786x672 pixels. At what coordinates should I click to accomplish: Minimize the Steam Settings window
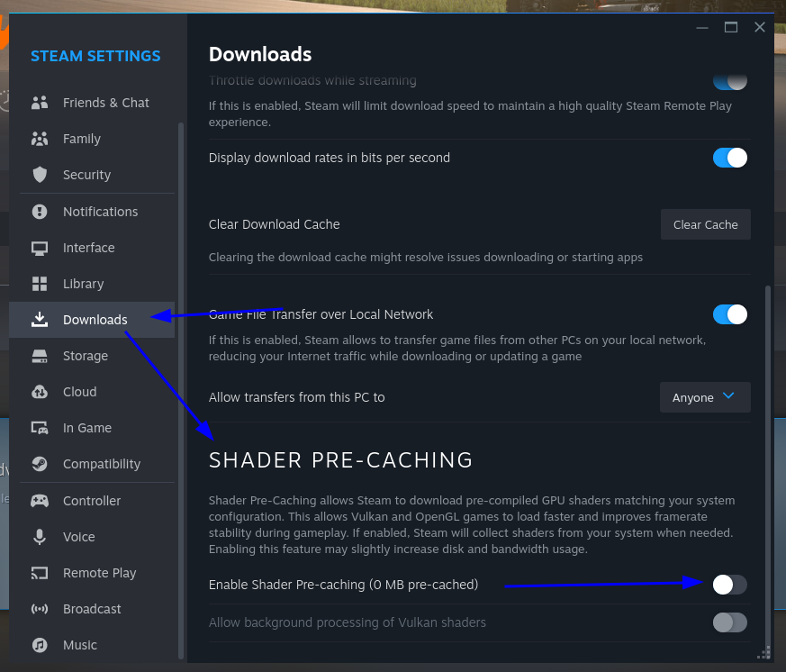702,28
